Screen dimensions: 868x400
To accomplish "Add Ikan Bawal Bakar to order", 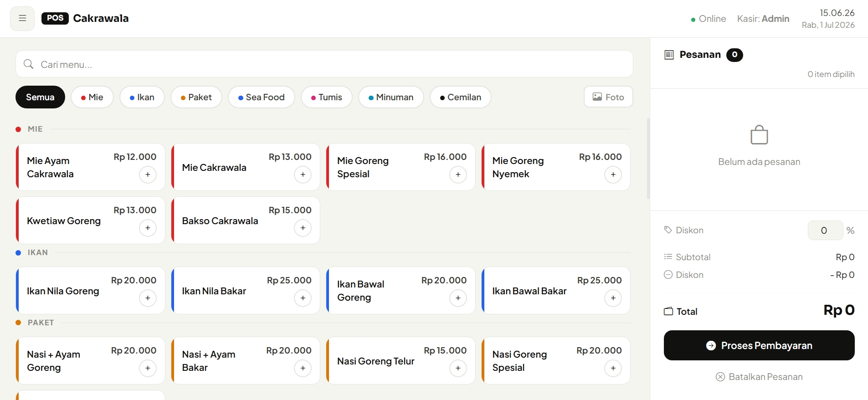I will point(613,298).
